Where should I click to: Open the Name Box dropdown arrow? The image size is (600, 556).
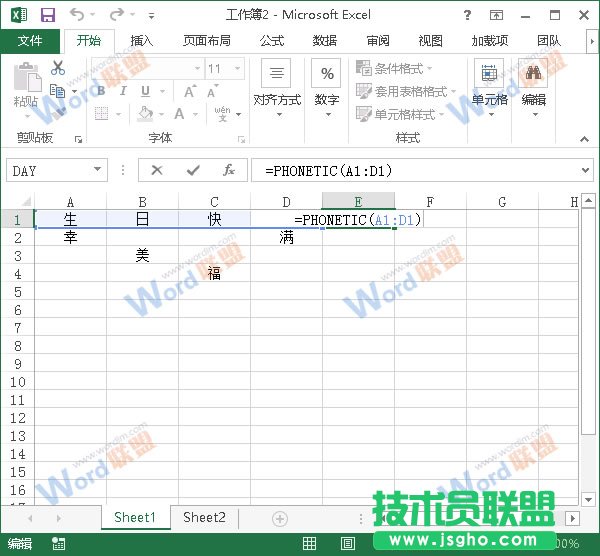pyautogui.click(x=98, y=170)
